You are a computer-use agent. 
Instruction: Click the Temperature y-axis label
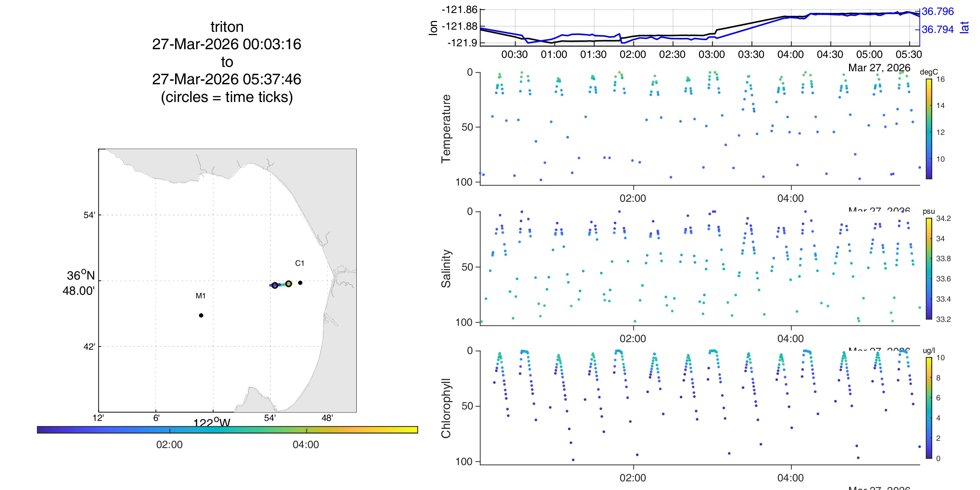pyautogui.click(x=446, y=129)
